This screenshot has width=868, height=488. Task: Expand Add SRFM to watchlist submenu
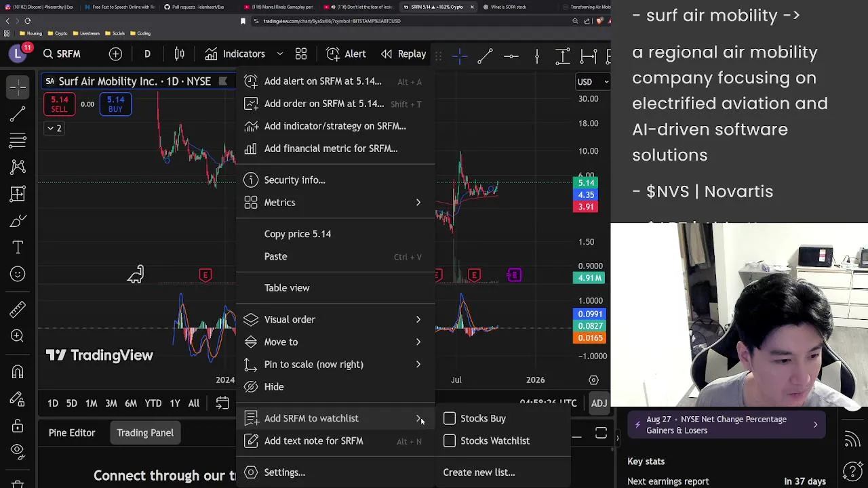[336, 418]
